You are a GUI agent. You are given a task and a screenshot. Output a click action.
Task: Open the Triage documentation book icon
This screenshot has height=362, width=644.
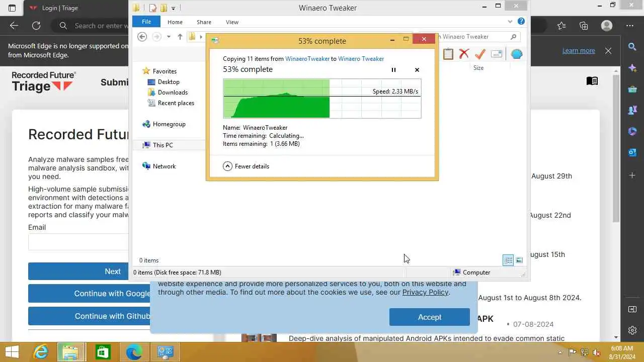point(592,81)
